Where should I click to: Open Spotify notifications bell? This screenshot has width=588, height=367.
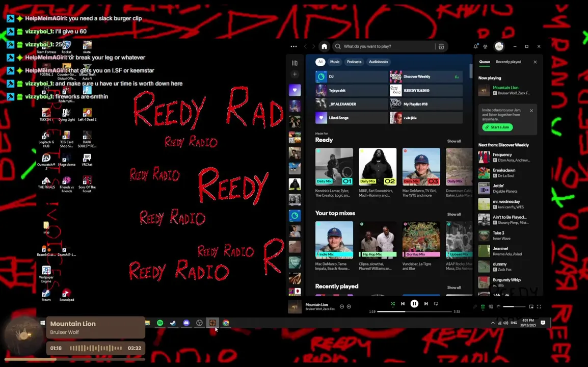[x=475, y=46]
